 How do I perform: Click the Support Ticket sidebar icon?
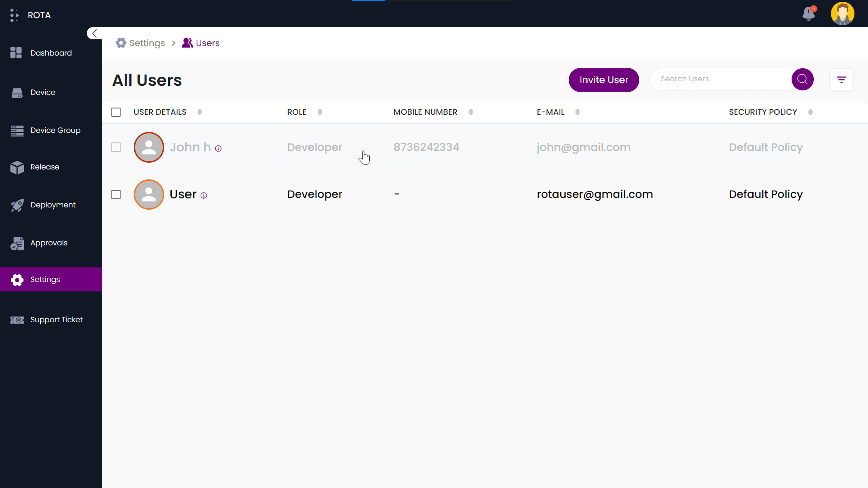(x=17, y=319)
